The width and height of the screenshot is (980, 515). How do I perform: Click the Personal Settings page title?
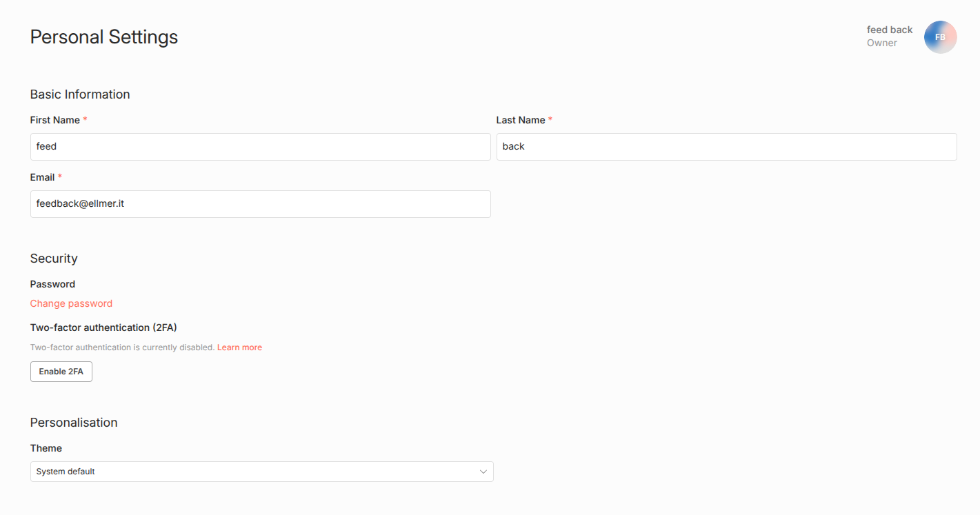tap(104, 37)
